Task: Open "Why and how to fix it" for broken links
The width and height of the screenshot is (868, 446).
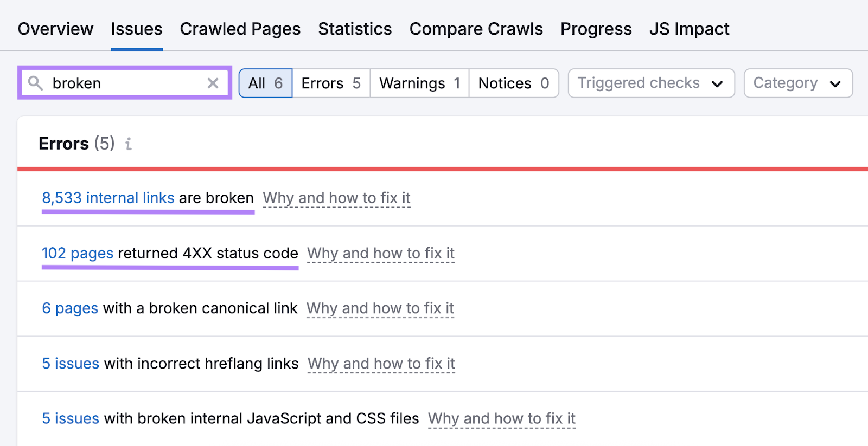Action: pyautogui.click(x=336, y=198)
